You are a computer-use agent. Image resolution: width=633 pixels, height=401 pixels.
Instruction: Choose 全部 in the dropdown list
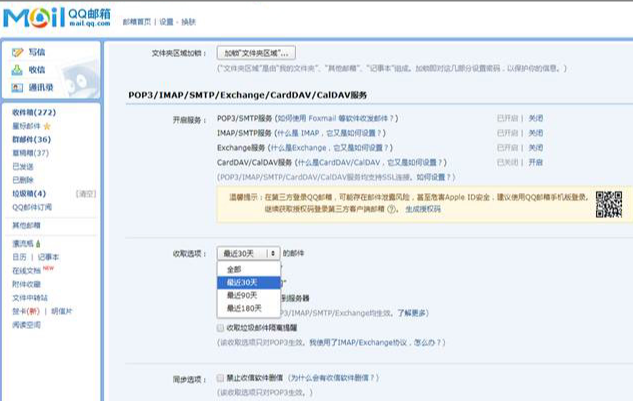[249, 269]
